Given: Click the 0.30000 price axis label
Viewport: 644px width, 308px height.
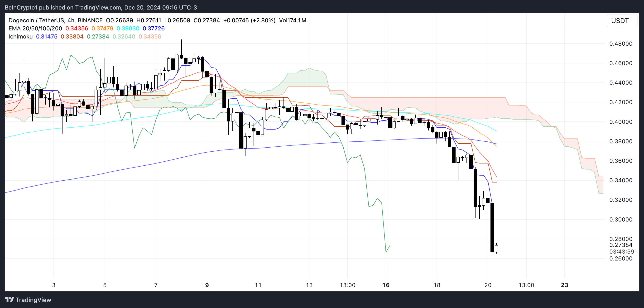Looking at the screenshot, I should [620, 220].
